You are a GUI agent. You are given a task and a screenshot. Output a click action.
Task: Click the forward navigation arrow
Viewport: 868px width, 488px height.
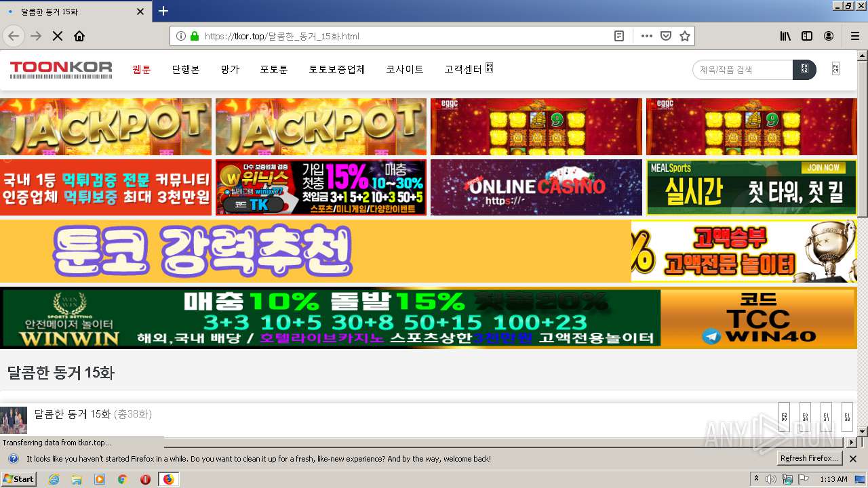[x=36, y=36]
